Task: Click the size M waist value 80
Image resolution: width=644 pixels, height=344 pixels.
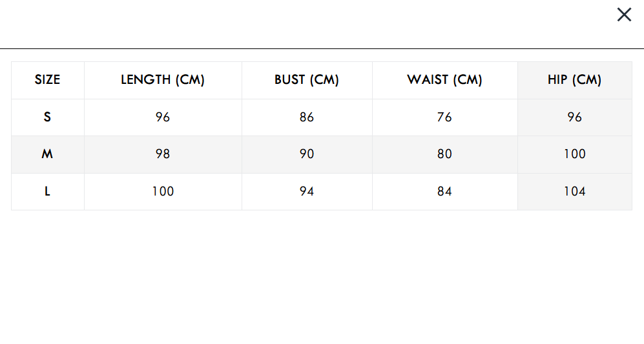Action: tap(444, 154)
